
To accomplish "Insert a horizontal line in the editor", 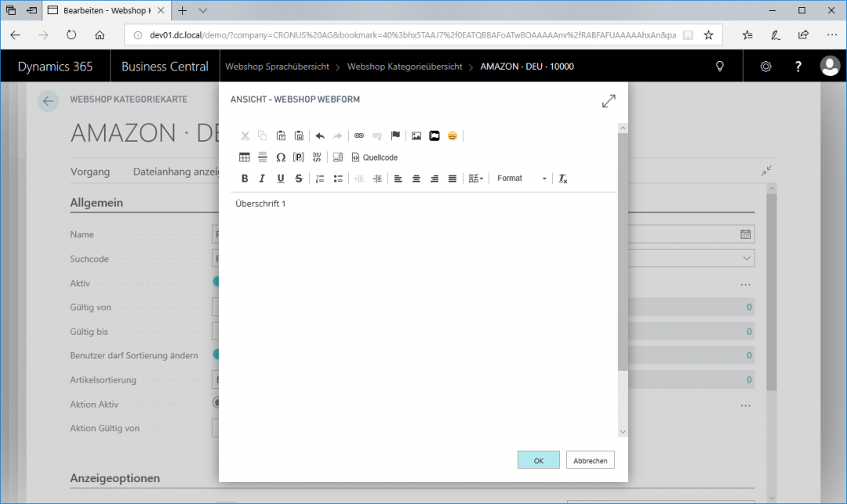I will [x=263, y=157].
